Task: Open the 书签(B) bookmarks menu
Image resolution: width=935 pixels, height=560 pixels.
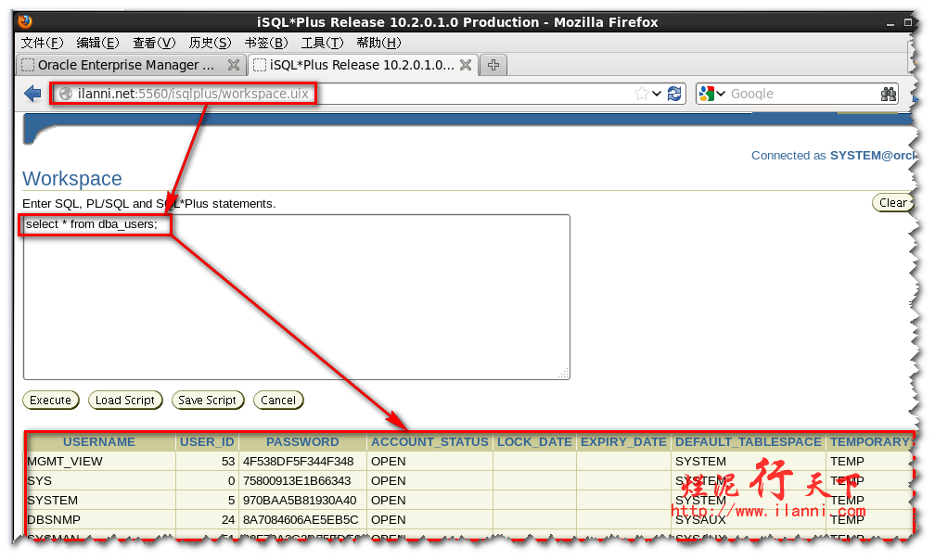Action: (x=266, y=43)
